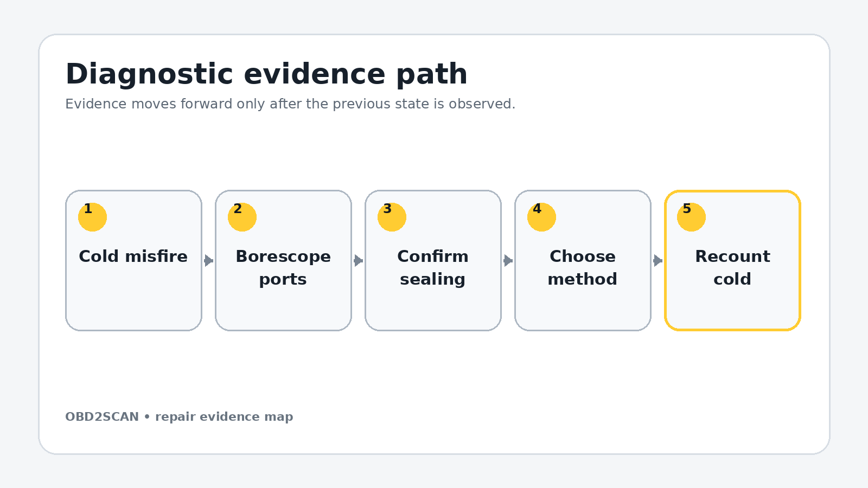The width and height of the screenshot is (868, 488).
Task: Click the yellow step 4 badge
Action: click(541, 217)
